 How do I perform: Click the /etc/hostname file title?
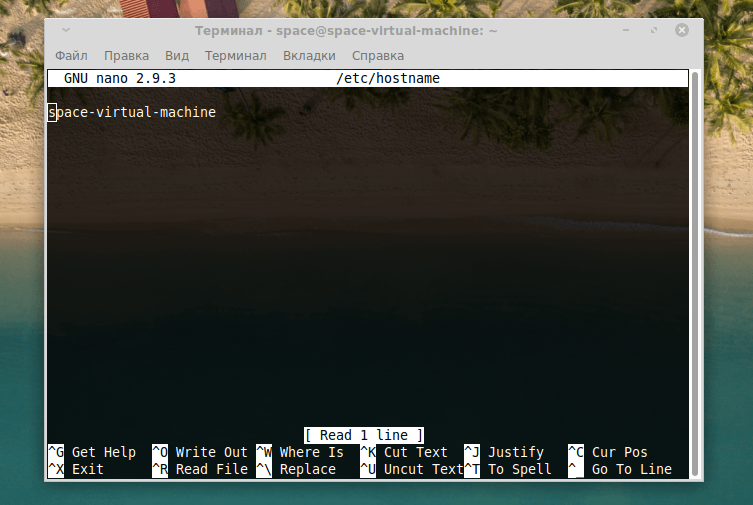(388, 78)
